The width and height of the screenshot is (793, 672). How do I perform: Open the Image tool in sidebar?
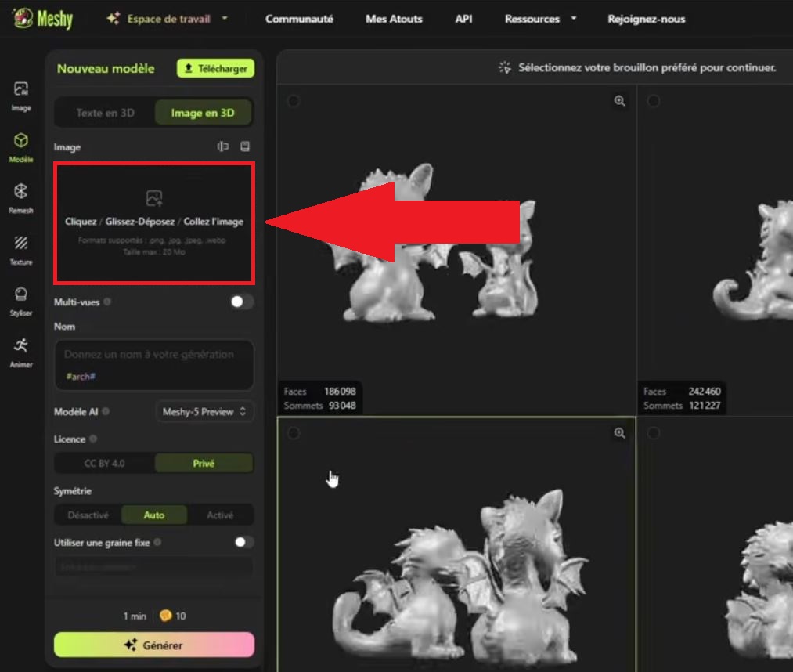coord(20,96)
